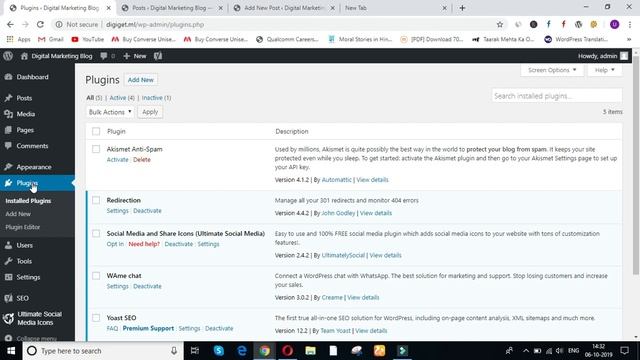The width and height of the screenshot is (640, 360).
Task: Open Pages section in sidebar
Action: pos(25,130)
